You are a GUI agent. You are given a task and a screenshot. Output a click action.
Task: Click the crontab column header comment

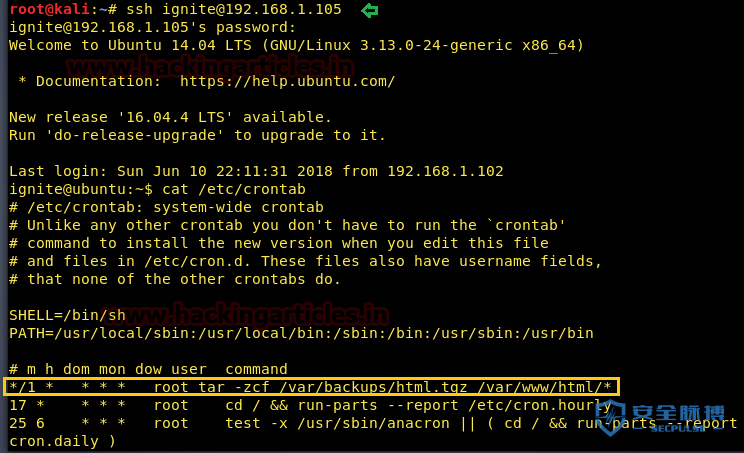(148, 369)
